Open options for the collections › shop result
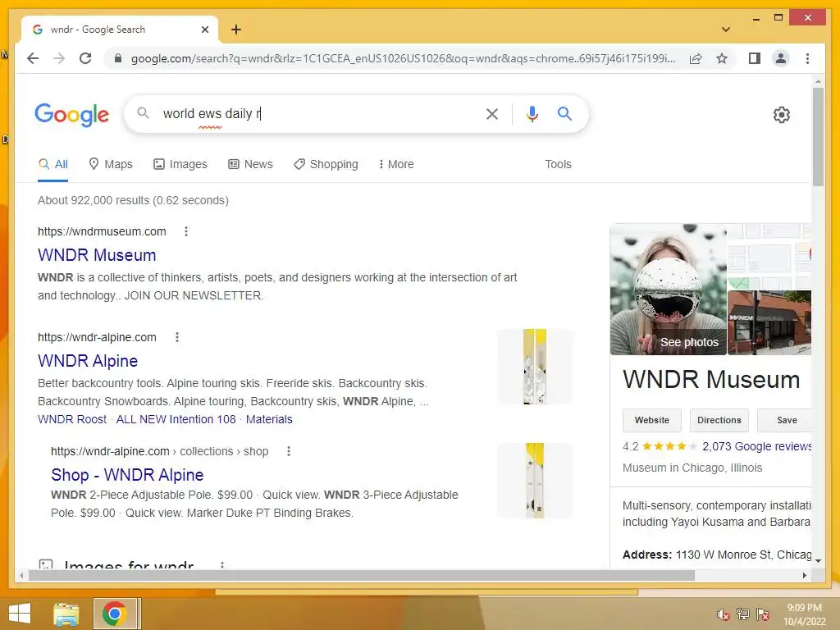The width and height of the screenshot is (840, 630). point(288,451)
